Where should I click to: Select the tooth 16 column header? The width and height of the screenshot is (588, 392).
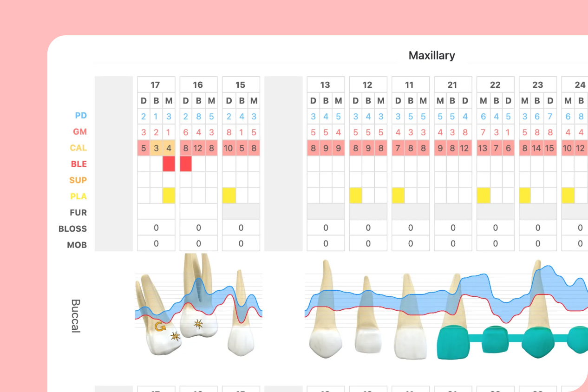coord(198,85)
